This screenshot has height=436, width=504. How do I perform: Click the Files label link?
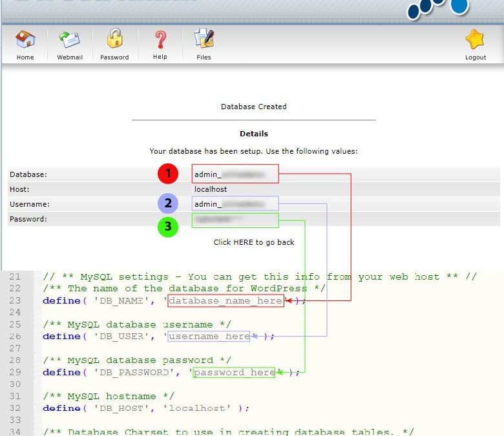(x=204, y=57)
